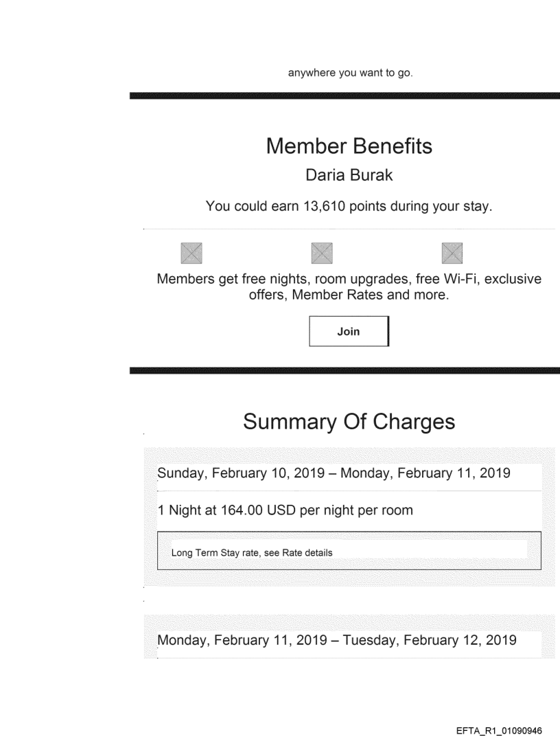The image size is (560, 737).
Task: Select the member name Daria Burak
Action: tap(349, 175)
